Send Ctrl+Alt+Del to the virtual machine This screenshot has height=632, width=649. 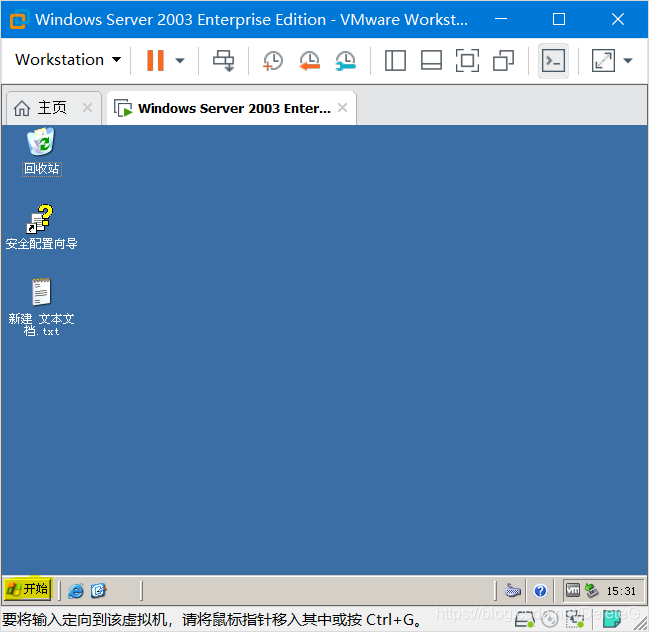coord(224,60)
